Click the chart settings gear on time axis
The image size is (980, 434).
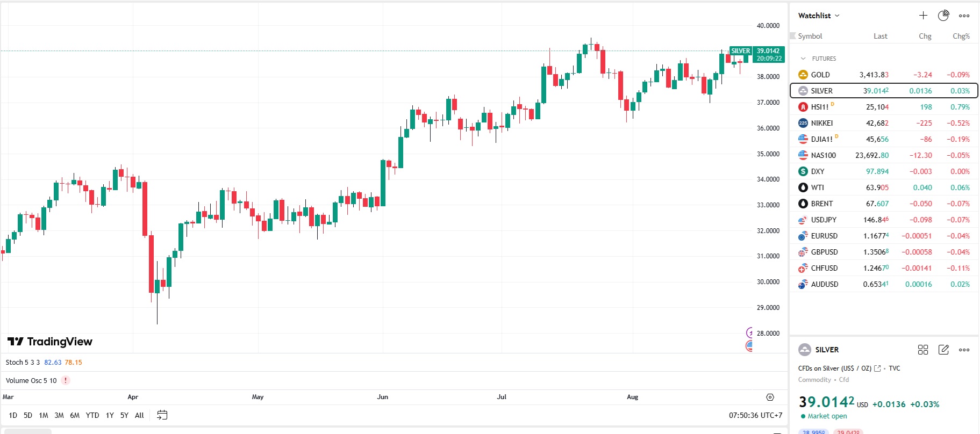pos(770,397)
